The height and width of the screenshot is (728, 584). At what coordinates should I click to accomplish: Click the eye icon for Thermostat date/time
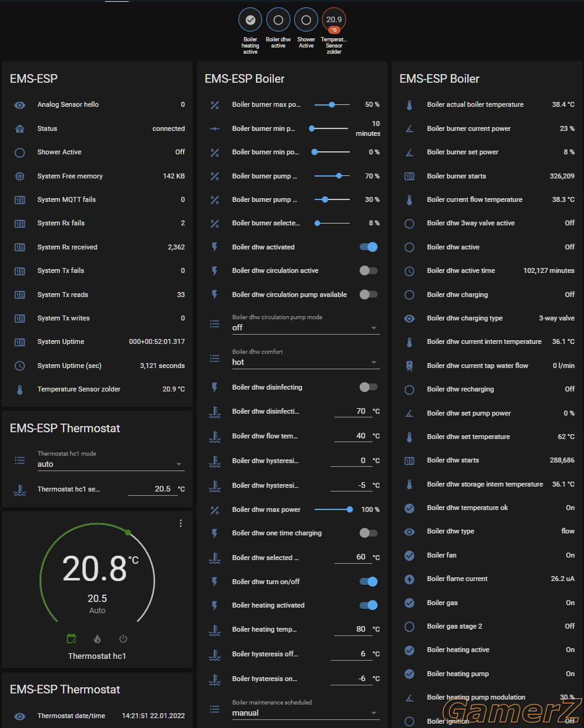(20, 716)
